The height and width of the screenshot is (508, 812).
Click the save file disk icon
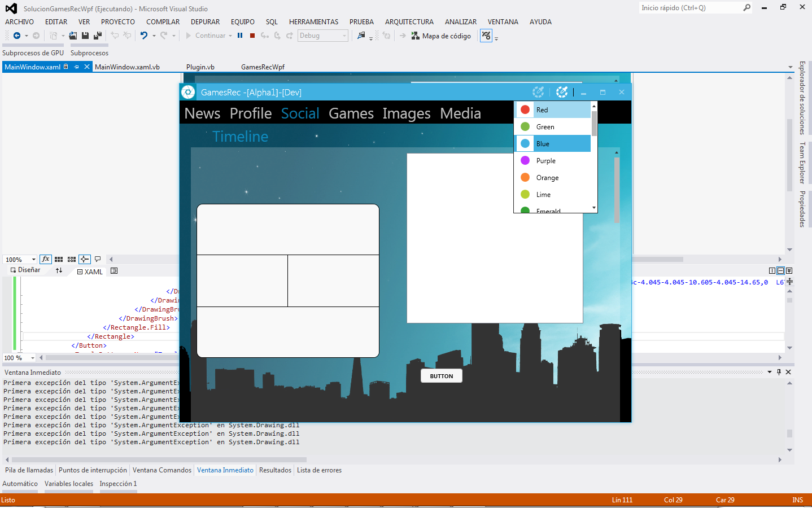click(x=85, y=36)
